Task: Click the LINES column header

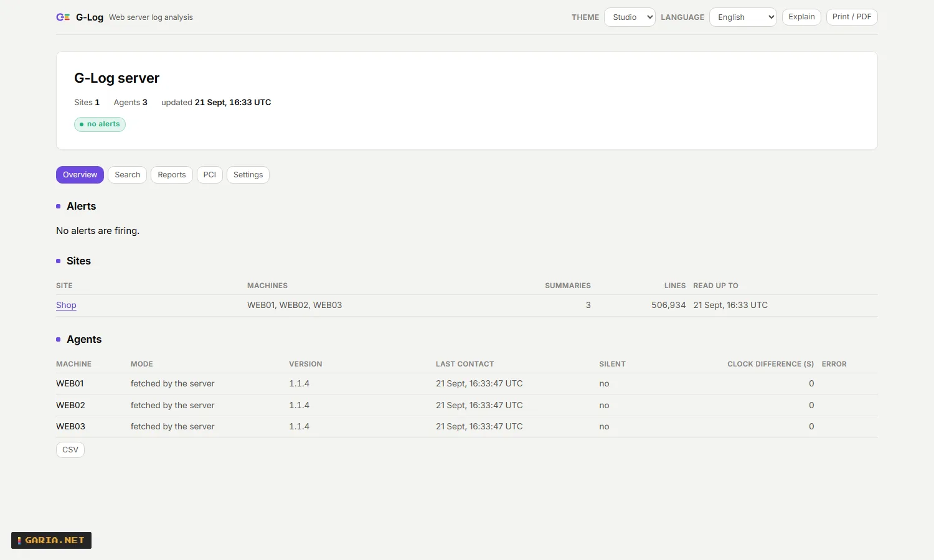Action: 675,286
